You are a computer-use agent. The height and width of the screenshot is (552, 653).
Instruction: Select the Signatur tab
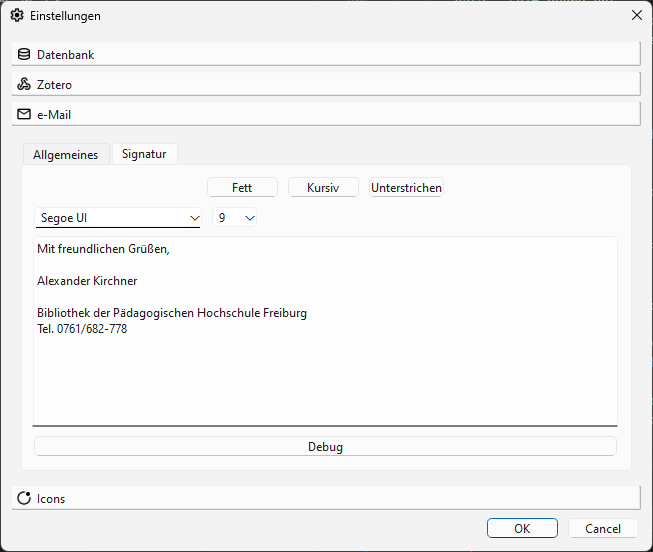click(144, 153)
